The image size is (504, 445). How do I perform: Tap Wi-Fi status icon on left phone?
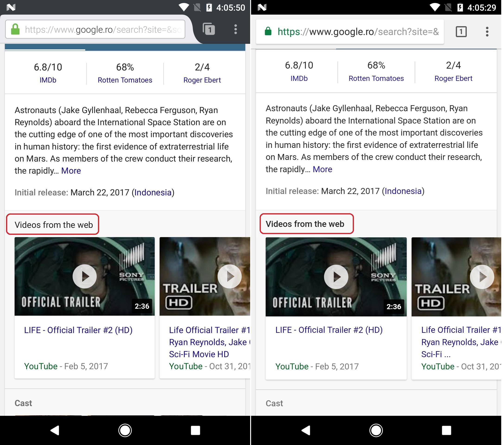pos(184,7)
